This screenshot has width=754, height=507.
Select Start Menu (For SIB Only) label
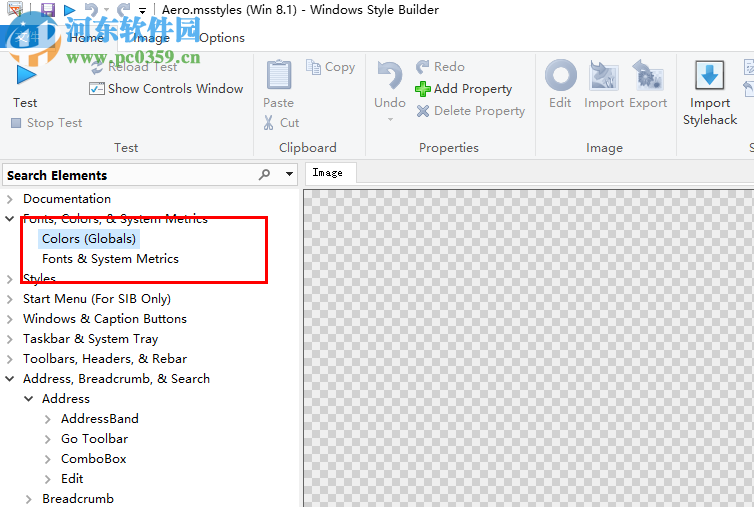[97, 299]
